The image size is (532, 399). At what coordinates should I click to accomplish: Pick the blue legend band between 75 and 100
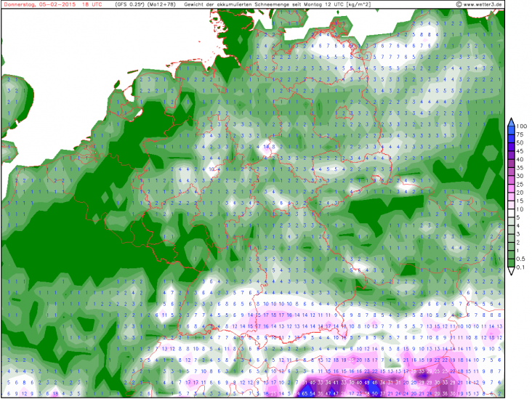point(510,131)
